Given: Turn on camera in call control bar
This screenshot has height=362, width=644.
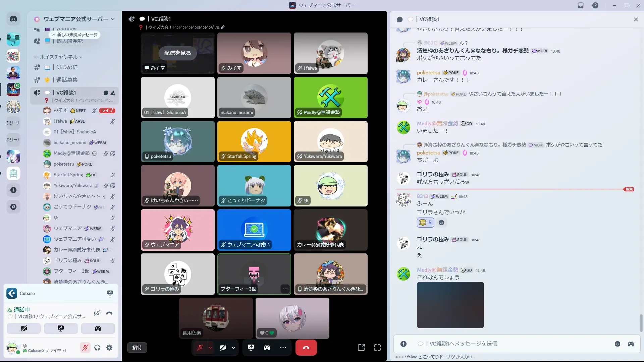Looking at the screenshot, I should [223, 348].
